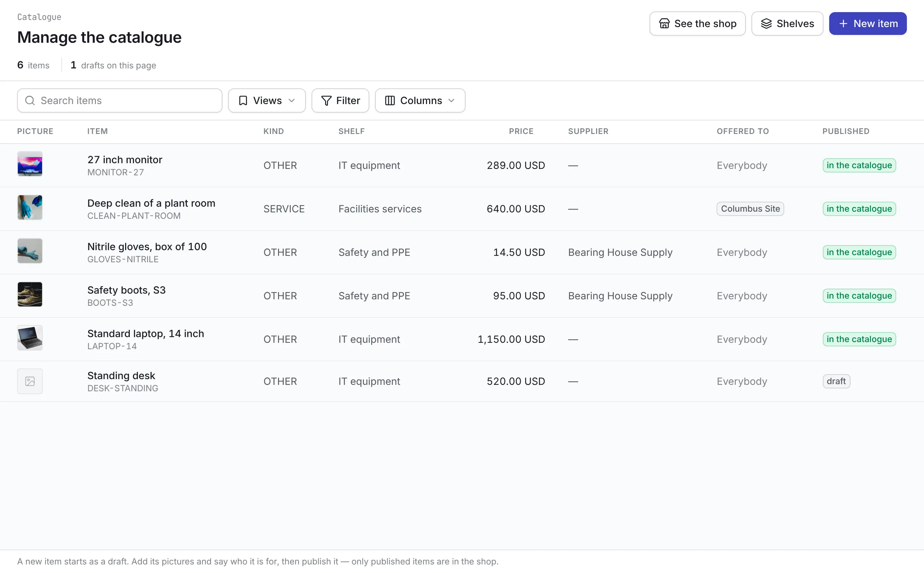The image size is (924, 573).
Task: Click the OFFERED TO column header
Action: (743, 131)
